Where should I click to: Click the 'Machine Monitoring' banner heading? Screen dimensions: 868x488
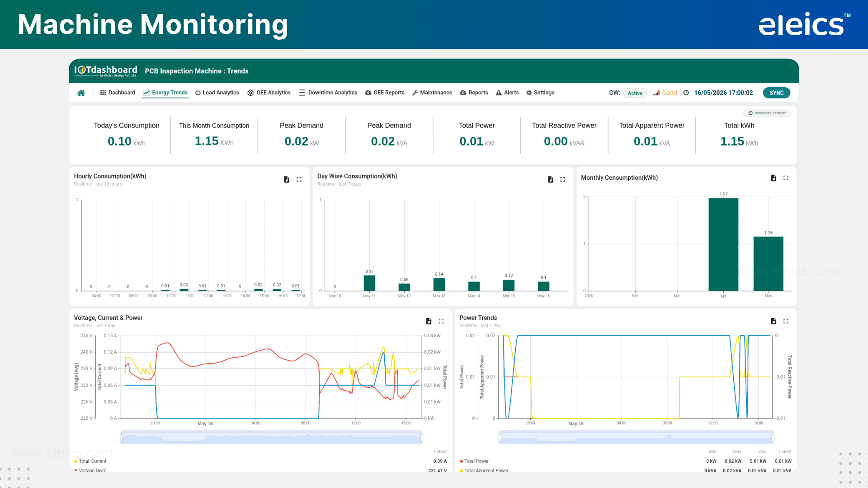coord(153,24)
